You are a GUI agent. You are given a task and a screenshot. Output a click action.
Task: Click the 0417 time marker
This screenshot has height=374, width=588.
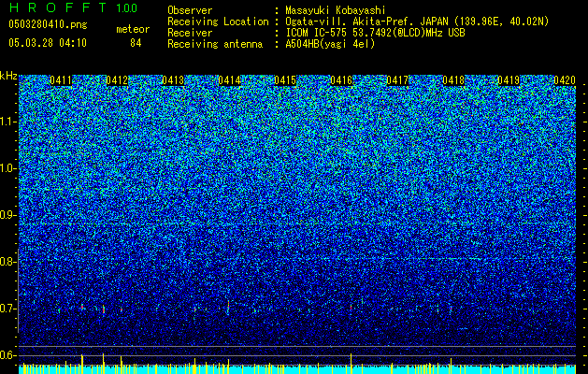[x=397, y=80]
